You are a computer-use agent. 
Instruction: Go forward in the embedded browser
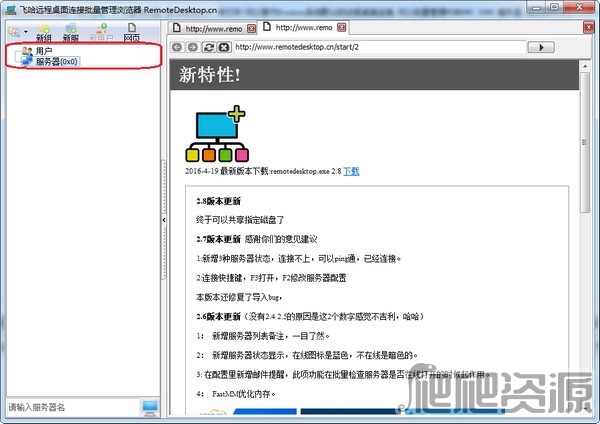(193, 47)
